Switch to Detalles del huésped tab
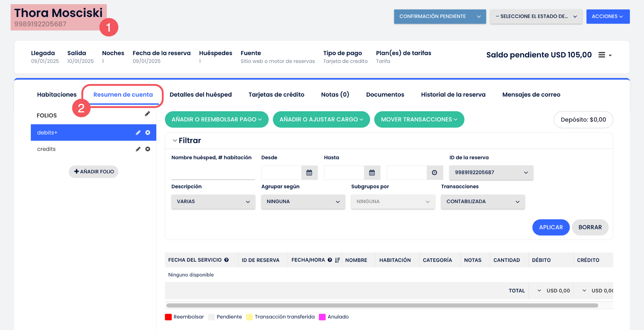The width and height of the screenshot is (644, 330). [200, 95]
